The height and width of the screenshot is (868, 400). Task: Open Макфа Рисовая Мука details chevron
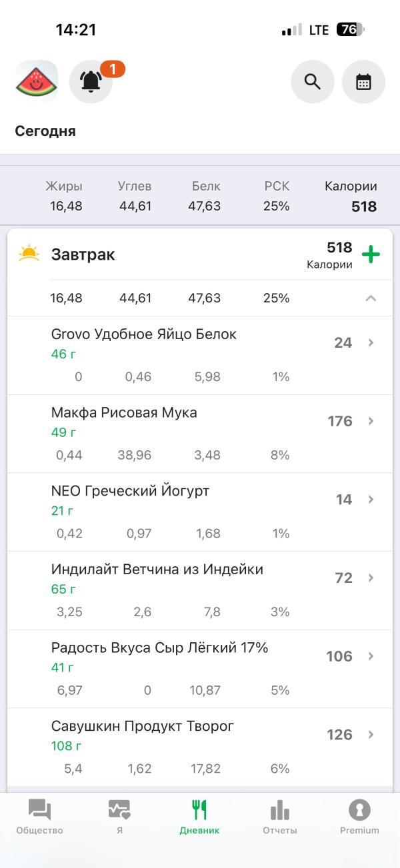tap(371, 421)
